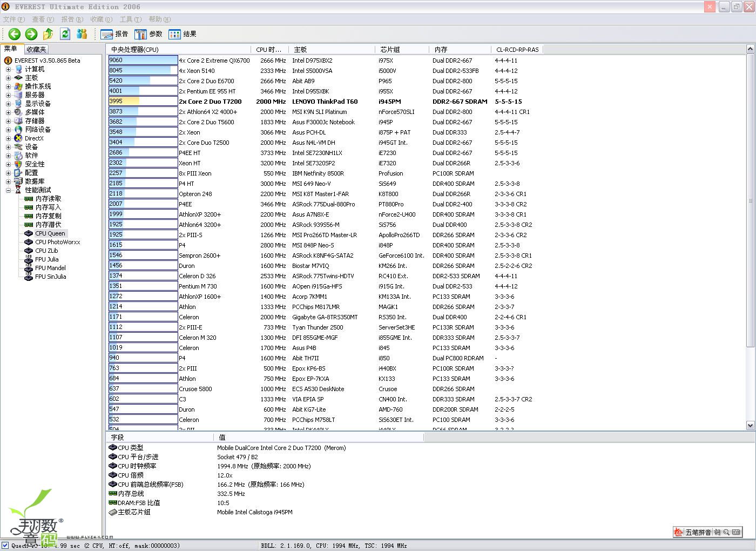Click the 五笔拼音 input method bar
The image size is (756, 551).
pyautogui.click(x=708, y=532)
